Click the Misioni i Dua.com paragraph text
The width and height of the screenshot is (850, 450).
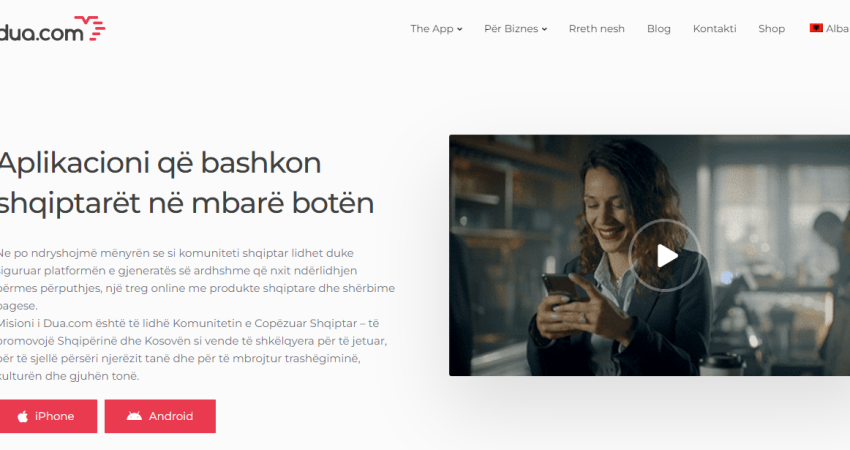194,350
